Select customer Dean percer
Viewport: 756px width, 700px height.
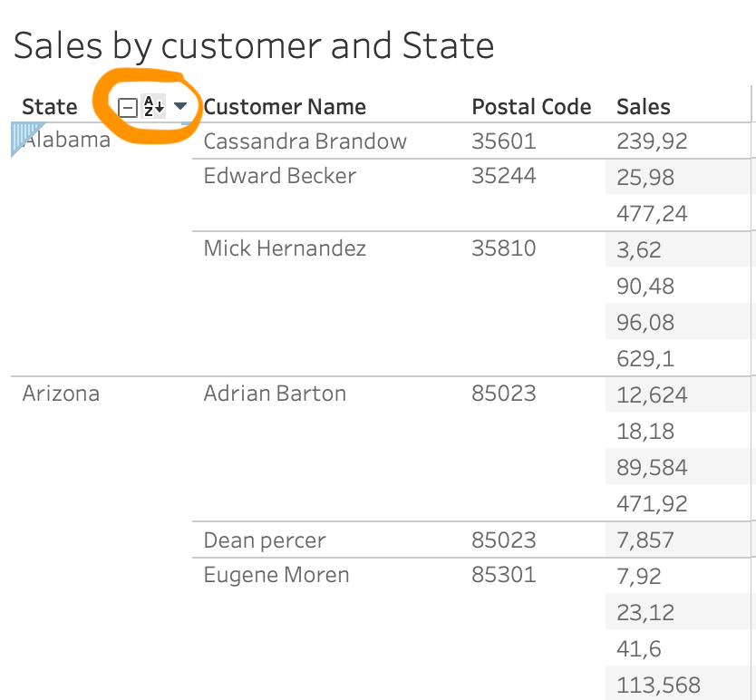click(265, 540)
